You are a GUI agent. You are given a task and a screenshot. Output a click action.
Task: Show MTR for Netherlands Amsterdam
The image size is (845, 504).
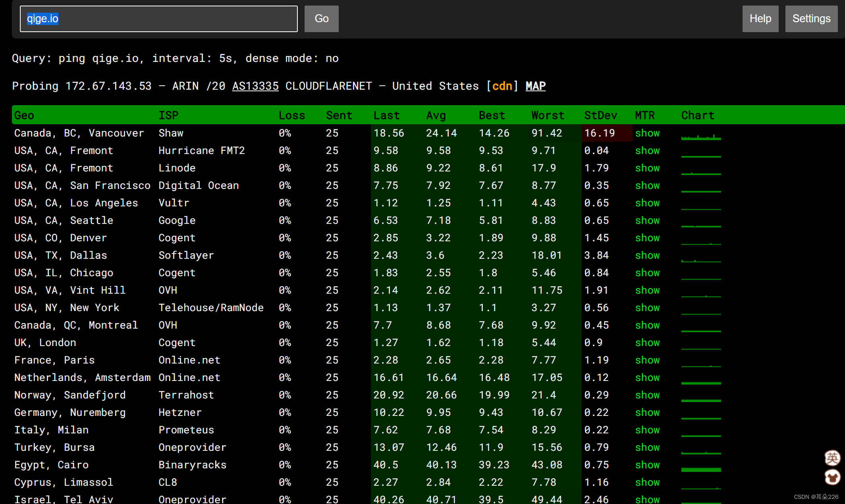(647, 378)
